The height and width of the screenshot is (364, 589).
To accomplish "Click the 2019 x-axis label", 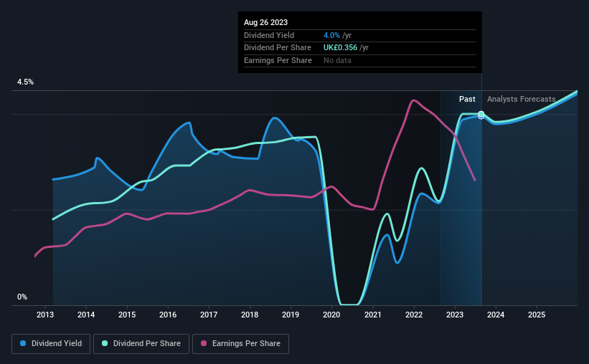I will [x=291, y=315].
